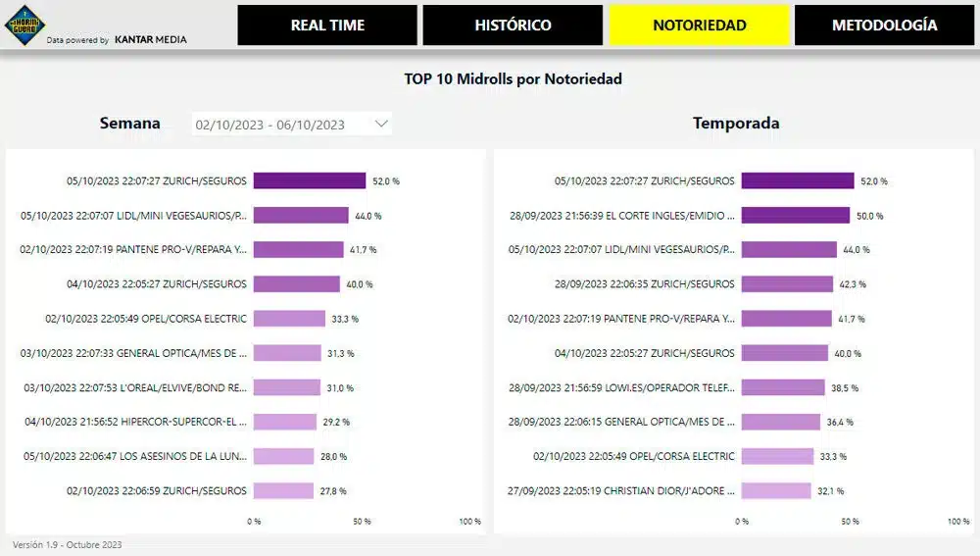Click the Lowi.es 38,5 % bar in Temporada
980x556 pixels.
click(x=783, y=387)
